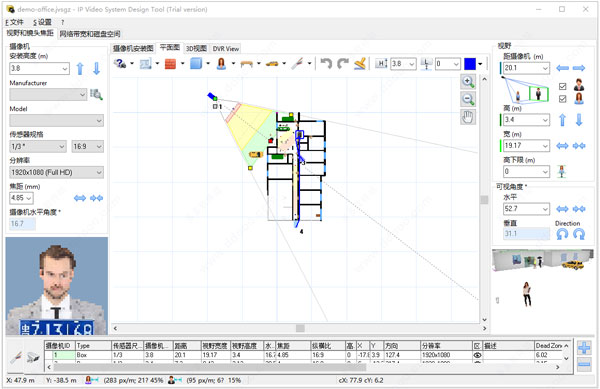Open the Manufacturer dropdown
Viewport: 600px width, 389px height.
83,94
